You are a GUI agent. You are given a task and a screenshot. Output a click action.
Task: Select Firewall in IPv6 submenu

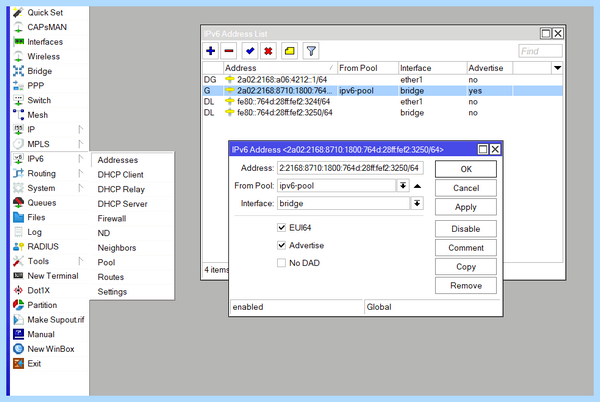click(132, 218)
